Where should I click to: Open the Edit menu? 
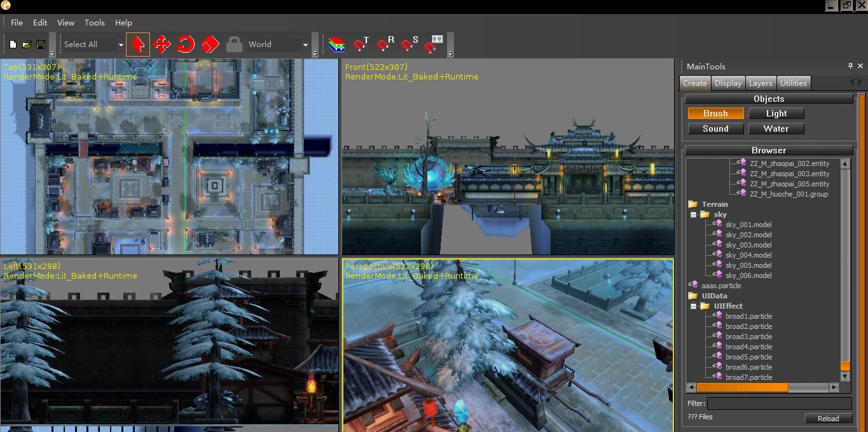tap(40, 22)
